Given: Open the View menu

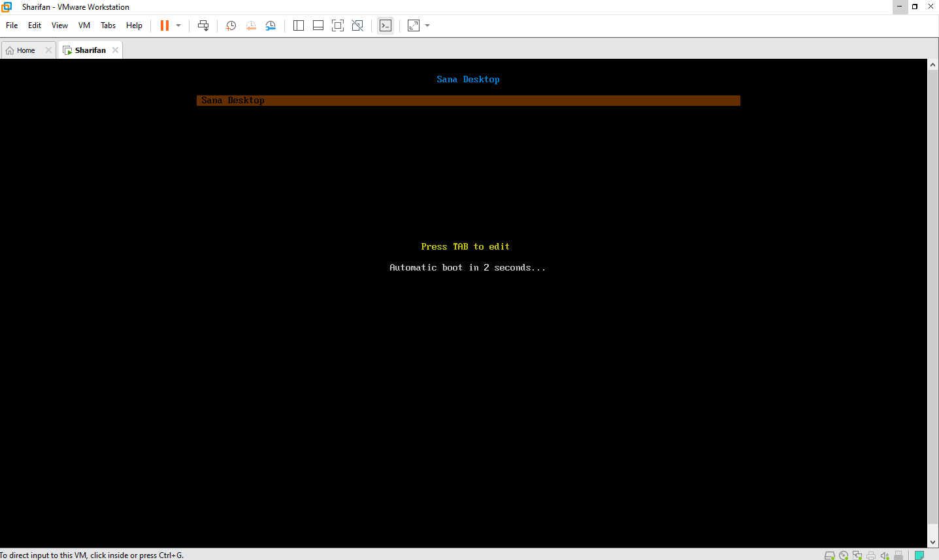Looking at the screenshot, I should pos(59,25).
